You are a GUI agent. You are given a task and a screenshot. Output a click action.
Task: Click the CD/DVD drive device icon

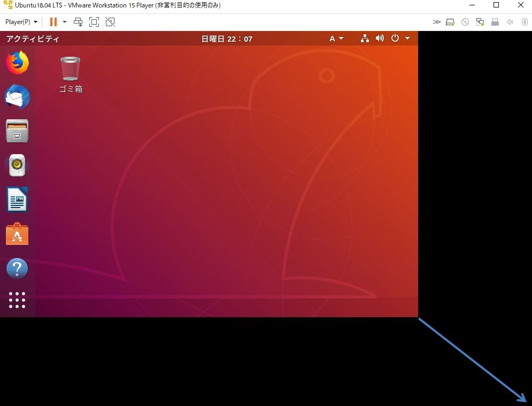[465, 22]
